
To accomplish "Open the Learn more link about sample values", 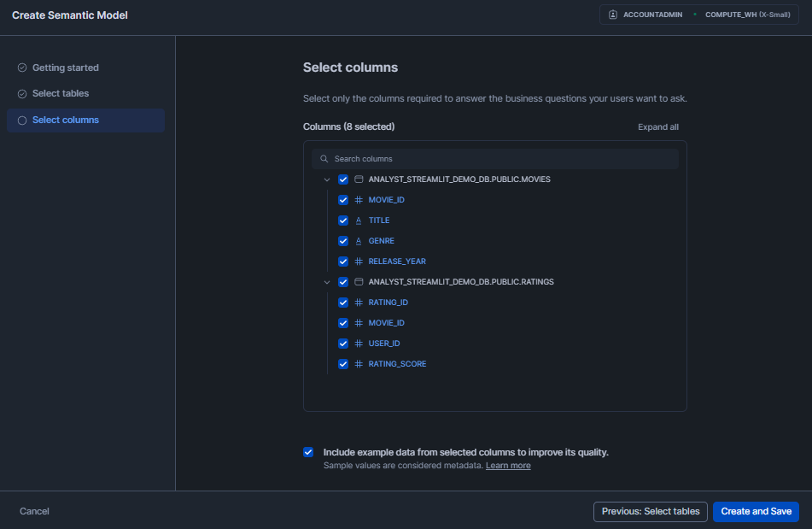I will click(x=508, y=465).
